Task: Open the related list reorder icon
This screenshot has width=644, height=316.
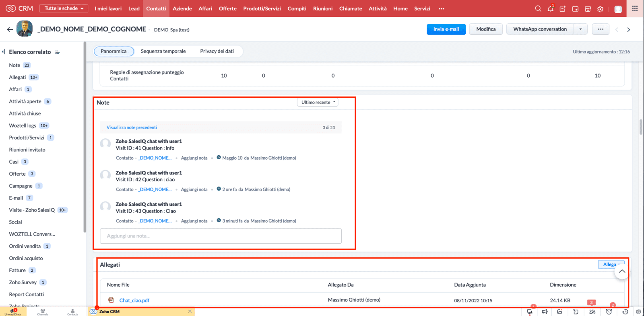Action: click(58, 52)
